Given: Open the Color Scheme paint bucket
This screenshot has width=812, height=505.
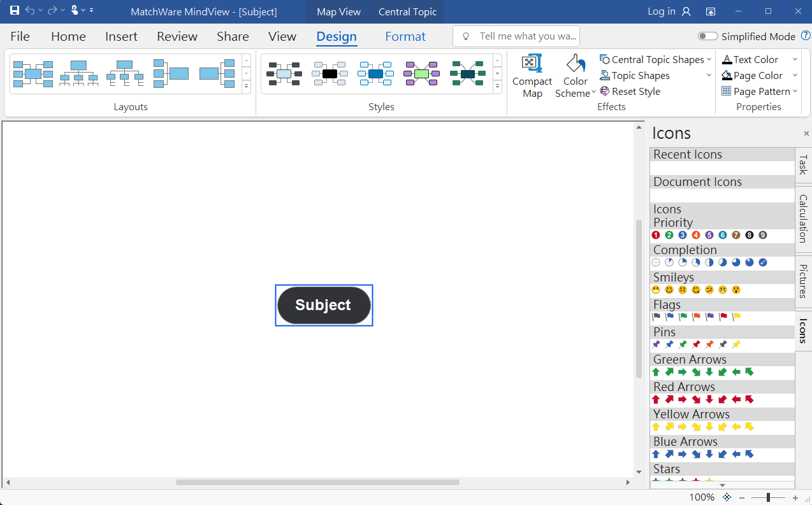Looking at the screenshot, I should (x=575, y=64).
